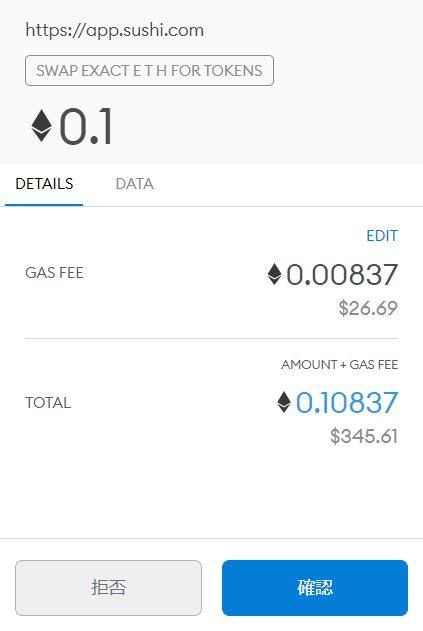
Task: Click the blue 0.10837 total amount
Action: pyautogui.click(x=347, y=402)
